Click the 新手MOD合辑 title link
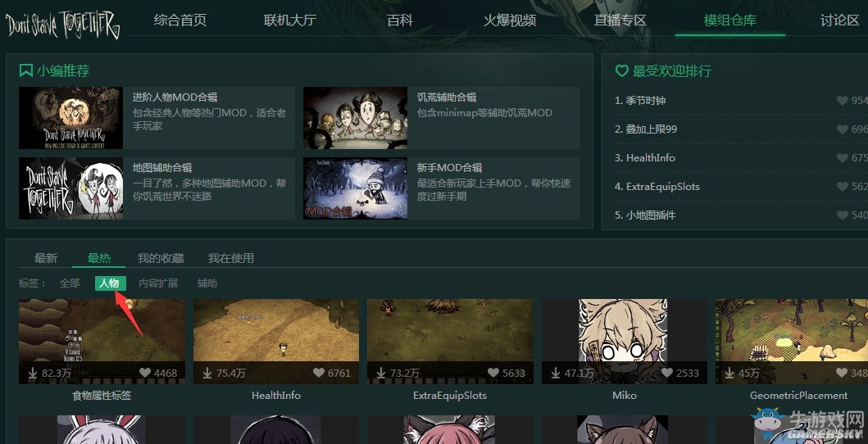 click(449, 168)
